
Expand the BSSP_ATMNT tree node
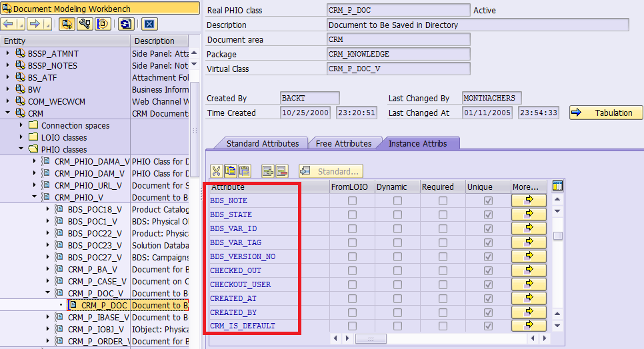[8, 53]
